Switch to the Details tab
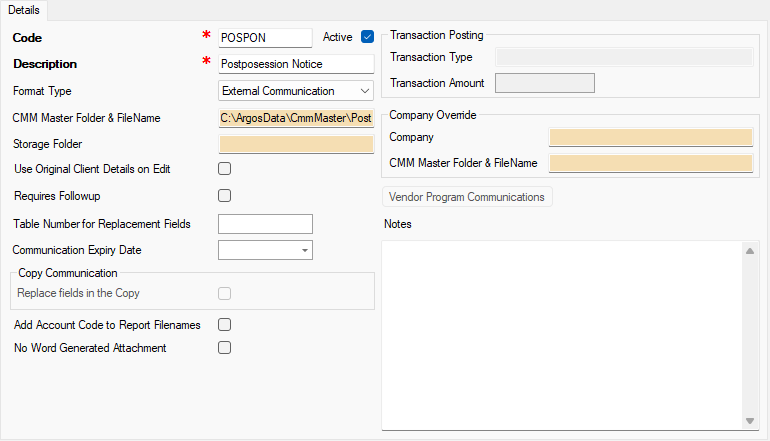 [x=24, y=10]
